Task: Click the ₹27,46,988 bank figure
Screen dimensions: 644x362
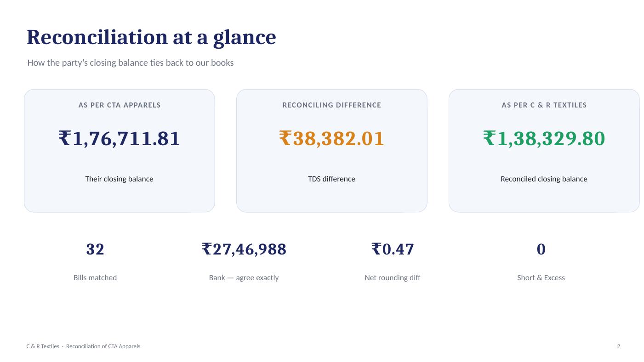Action: [x=244, y=249]
